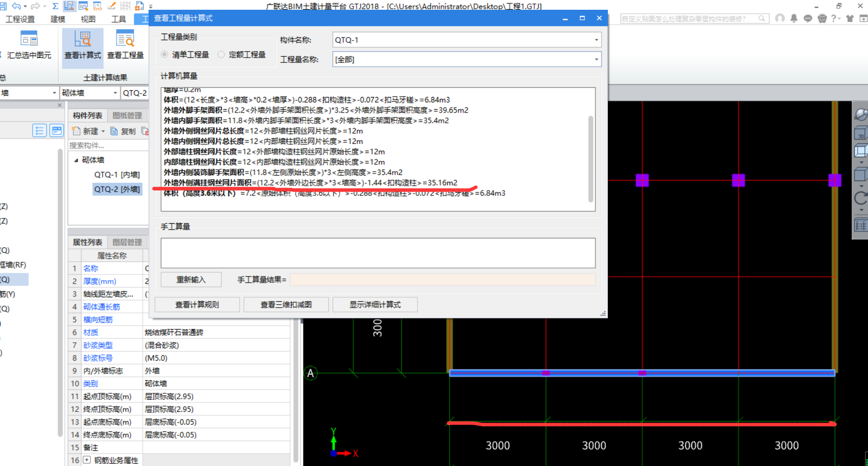The image size is (868, 466).
Task: Click the shirt skin theme icon
Action: pyautogui.click(x=850, y=18)
